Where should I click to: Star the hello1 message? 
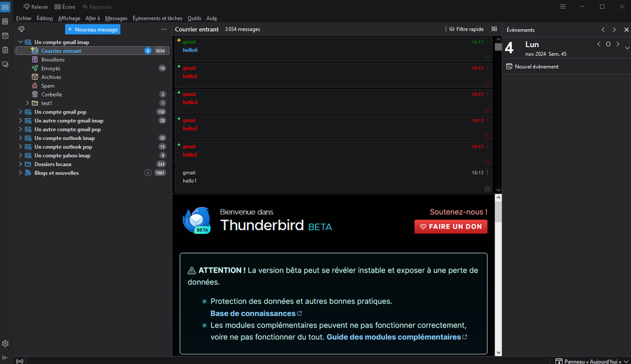487,188
